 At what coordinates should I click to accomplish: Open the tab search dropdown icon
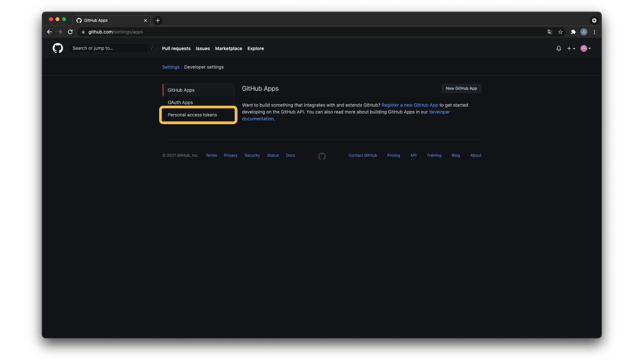tap(594, 20)
